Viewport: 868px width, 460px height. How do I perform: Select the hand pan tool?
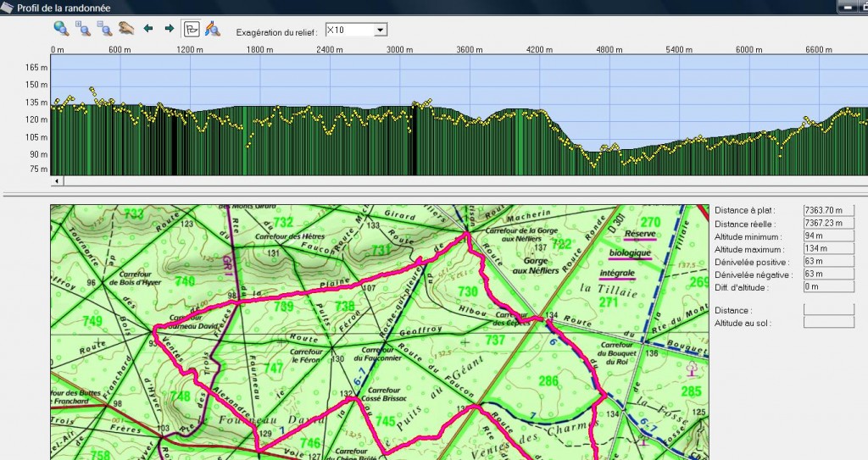(125, 29)
